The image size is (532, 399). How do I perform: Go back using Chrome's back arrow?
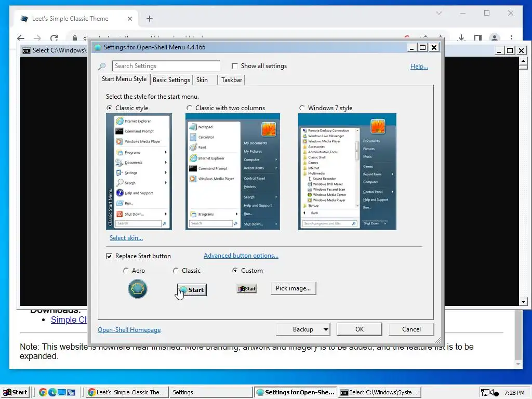tap(21, 38)
